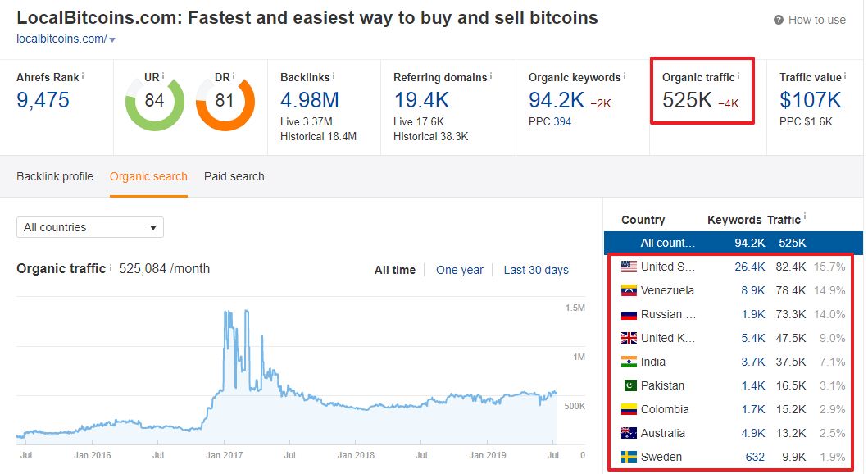
Task: Open the 4.98M backlinks number link
Action: [310, 100]
